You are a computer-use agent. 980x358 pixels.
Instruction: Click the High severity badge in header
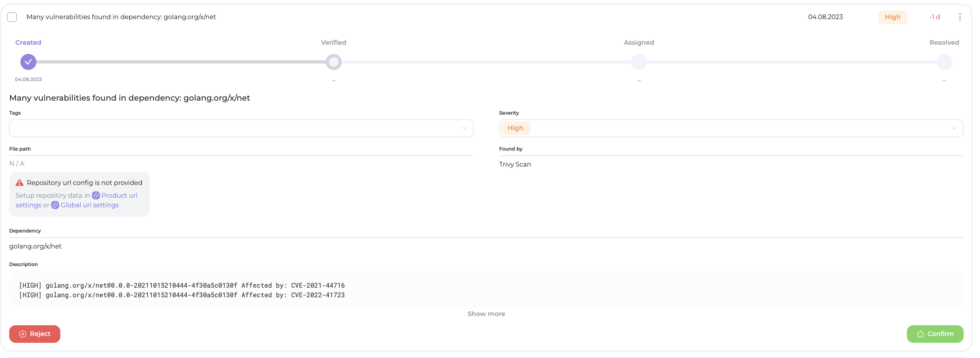(892, 17)
